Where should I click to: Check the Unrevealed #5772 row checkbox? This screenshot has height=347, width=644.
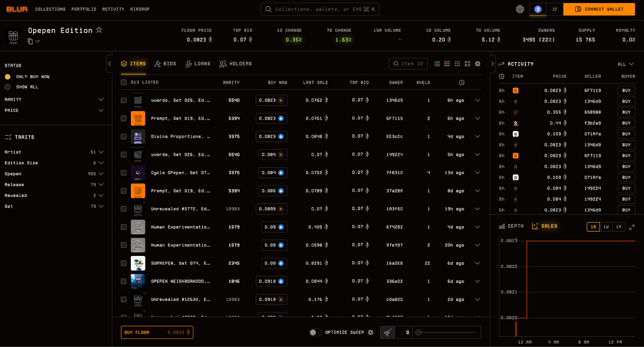click(x=124, y=209)
